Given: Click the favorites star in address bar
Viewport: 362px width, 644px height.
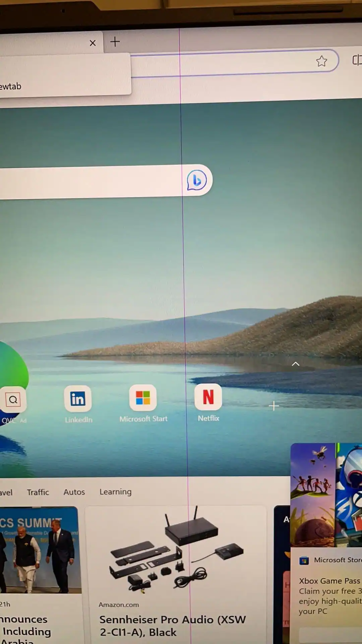Looking at the screenshot, I should pos(321,61).
